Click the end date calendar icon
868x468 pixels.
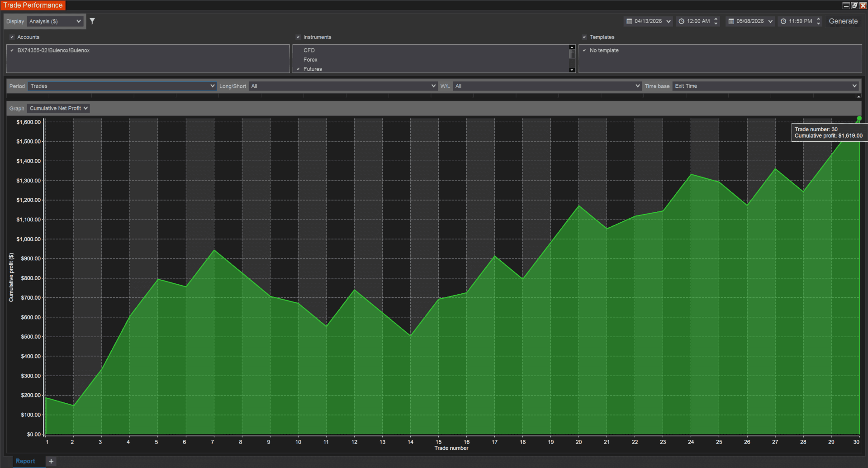[731, 21]
